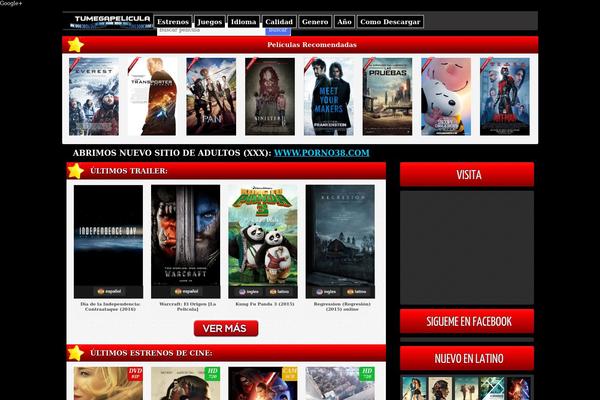Open last thumbnail under Nuevo en Latino
Viewport: 600px width, 400px height.
519,389
